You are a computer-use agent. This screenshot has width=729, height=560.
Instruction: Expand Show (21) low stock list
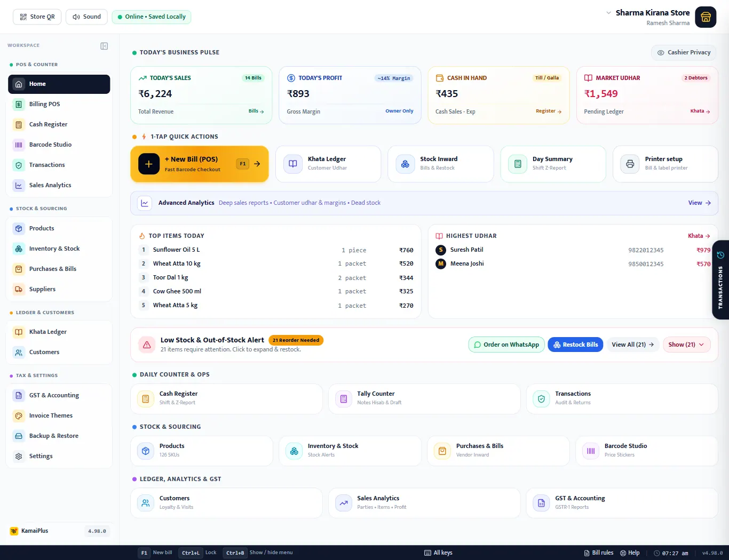pyautogui.click(x=686, y=345)
